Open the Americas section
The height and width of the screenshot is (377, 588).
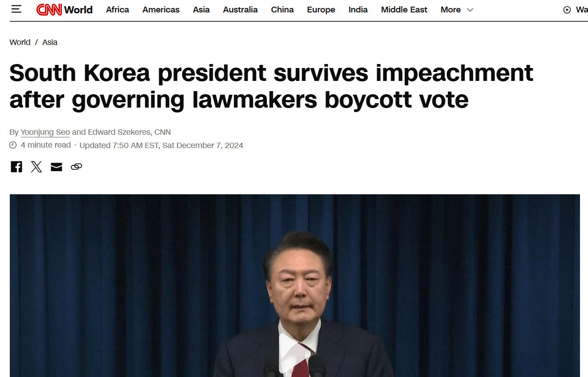(x=161, y=9)
